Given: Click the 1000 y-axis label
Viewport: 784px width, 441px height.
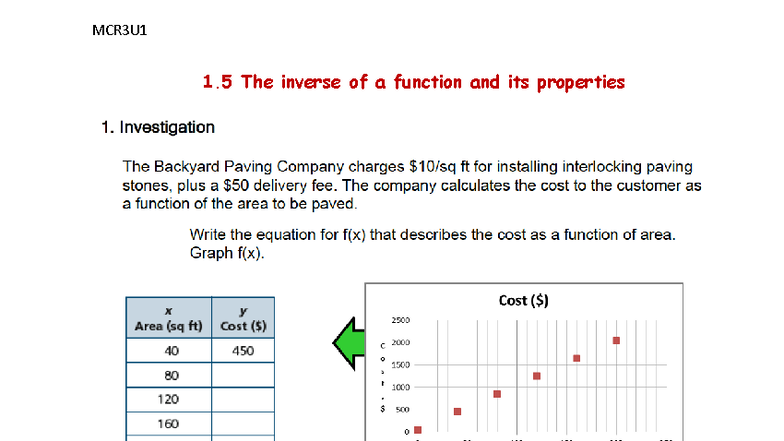Looking at the screenshot, I should click(x=400, y=387).
